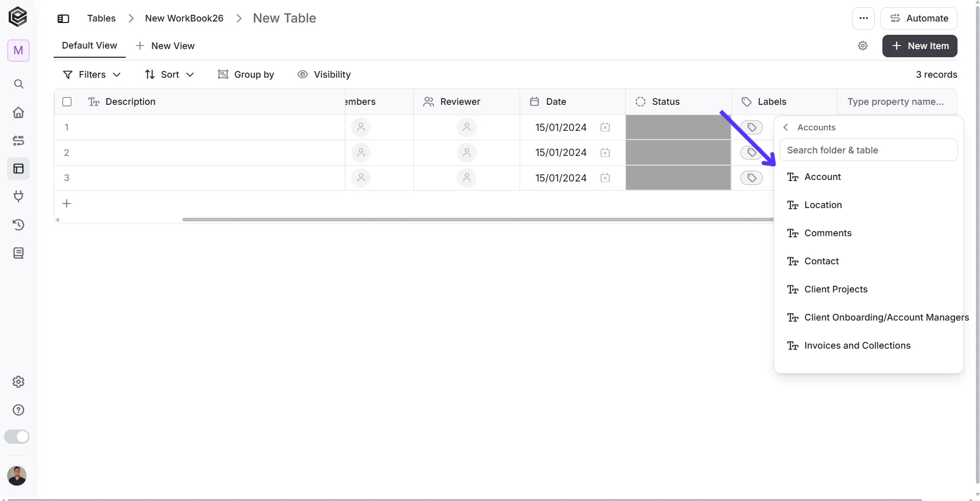Open New WorkBook26 breadcrumb
The width and height of the screenshot is (980, 501).
pos(184,18)
